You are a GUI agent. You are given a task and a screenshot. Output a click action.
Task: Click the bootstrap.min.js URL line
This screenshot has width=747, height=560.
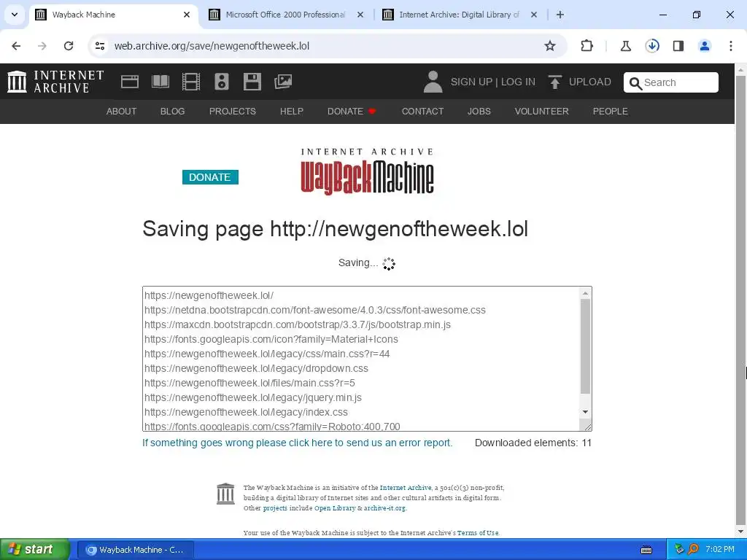click(298, 324)
